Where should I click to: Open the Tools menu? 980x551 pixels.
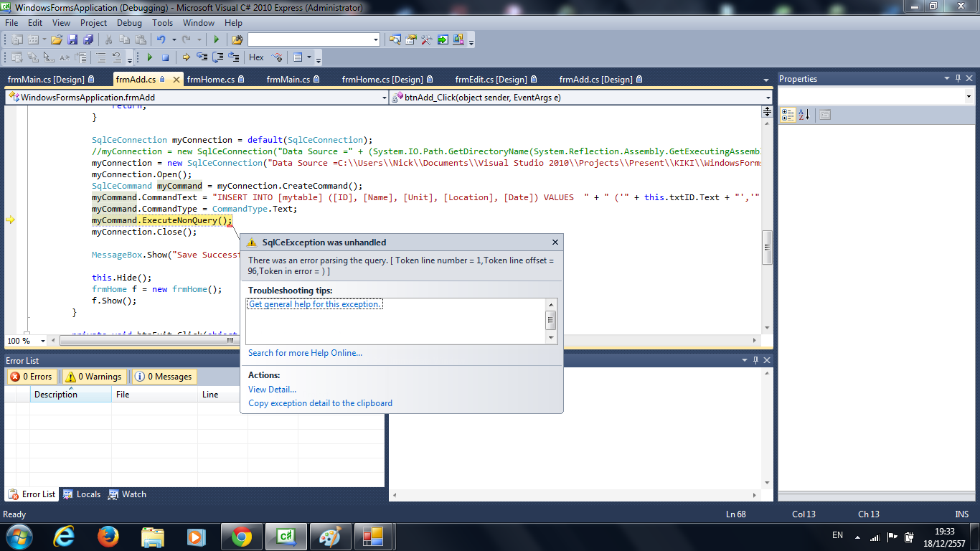tap(162, 23)
